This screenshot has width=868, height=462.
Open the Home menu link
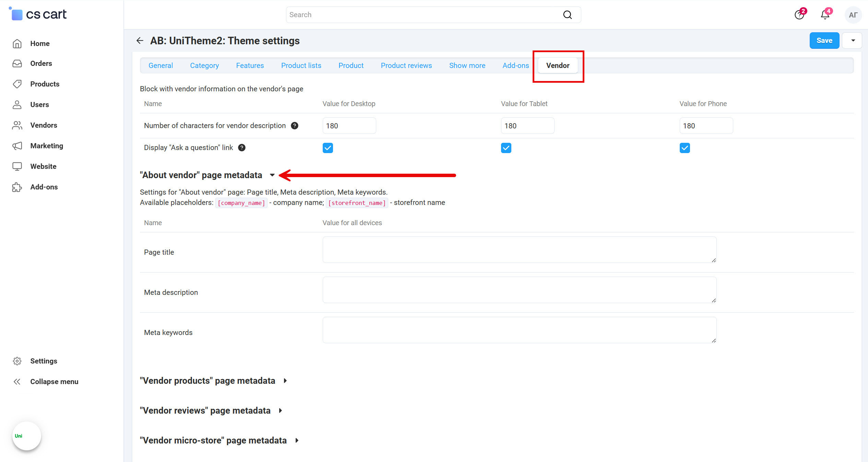(x=40, y=44)
